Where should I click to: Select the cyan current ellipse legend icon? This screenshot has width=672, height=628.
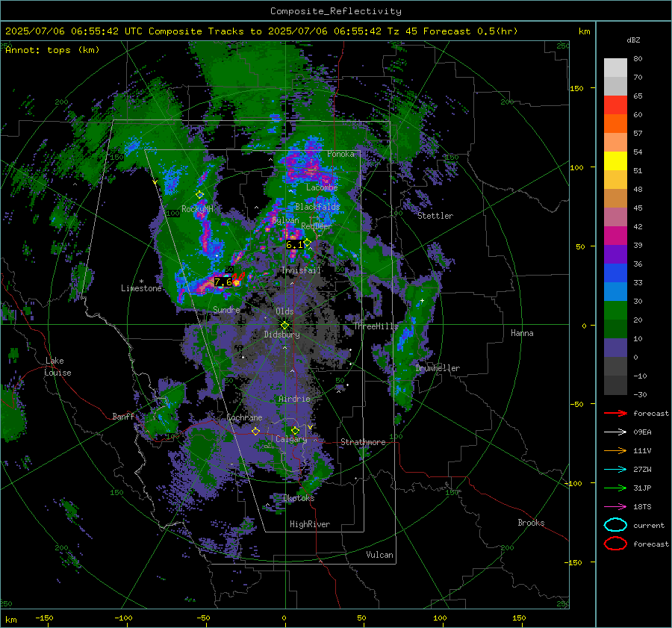[x=615, y=525]
